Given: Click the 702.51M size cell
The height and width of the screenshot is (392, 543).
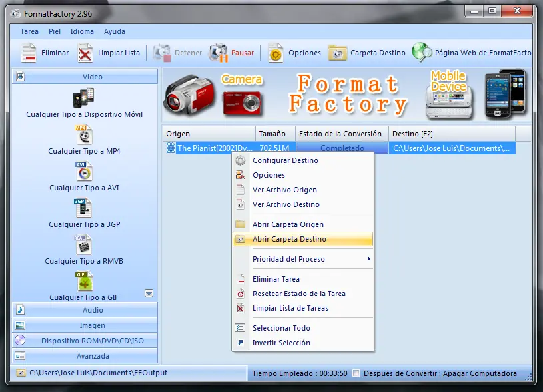Looking at the screenshot, I should point(274,148).
